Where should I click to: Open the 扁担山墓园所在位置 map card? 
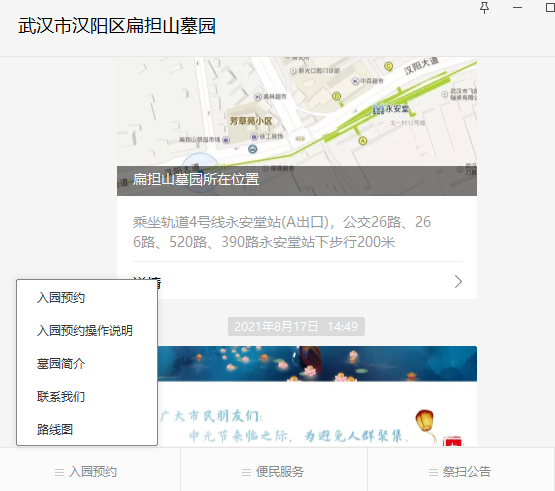297,126
